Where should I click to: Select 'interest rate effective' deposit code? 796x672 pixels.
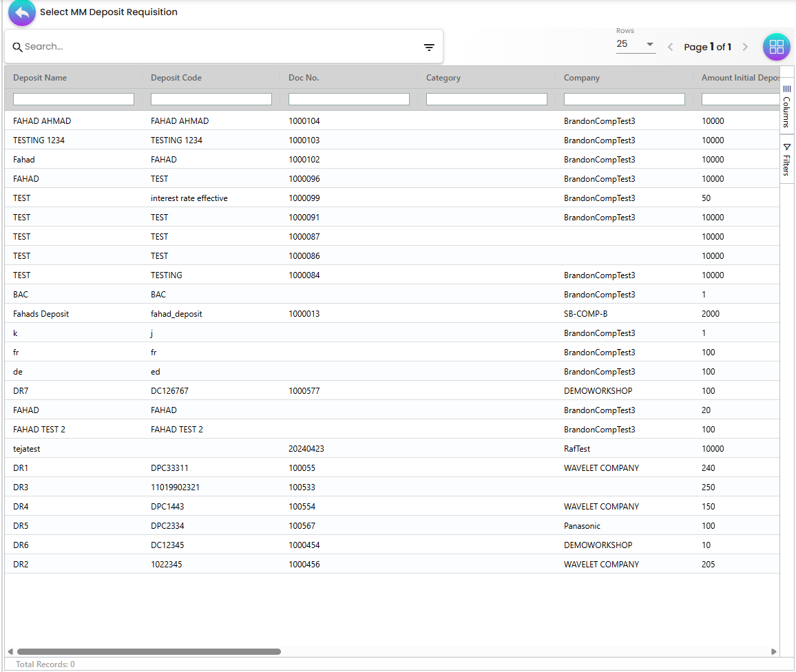pos(189,198)
